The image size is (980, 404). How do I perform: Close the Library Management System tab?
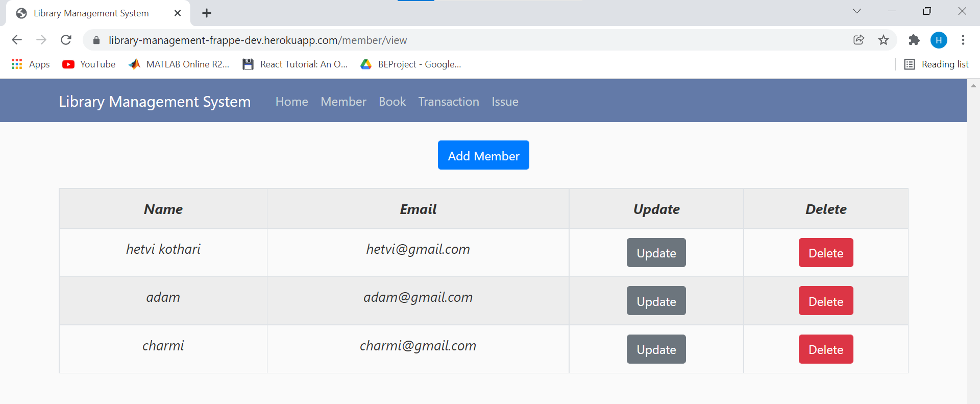(178, 13)
